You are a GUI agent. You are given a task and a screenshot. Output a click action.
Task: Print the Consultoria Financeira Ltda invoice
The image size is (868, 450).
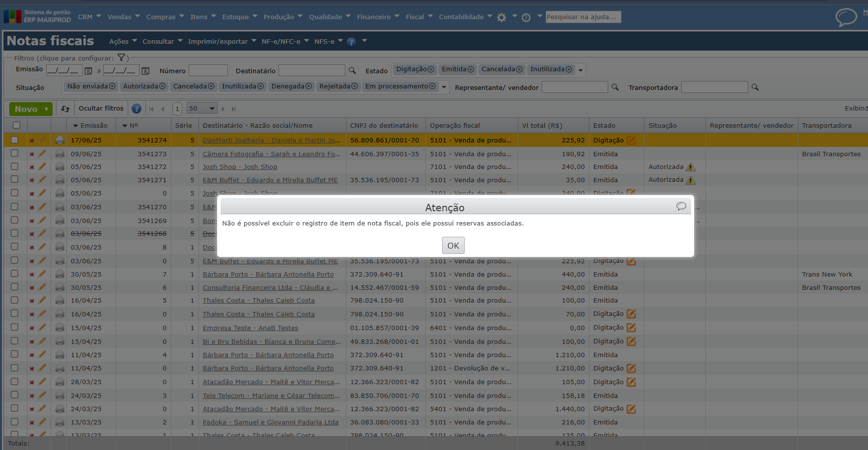pyautogui.click(x=60, y=288)
